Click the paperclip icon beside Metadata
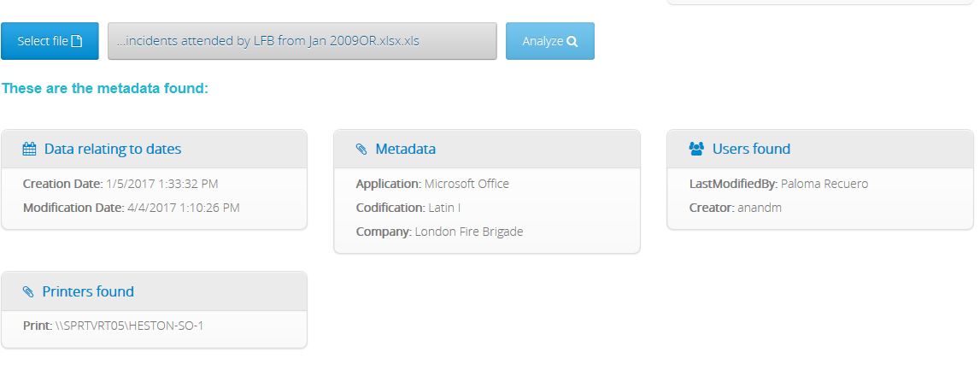 (x=361, y=149)
